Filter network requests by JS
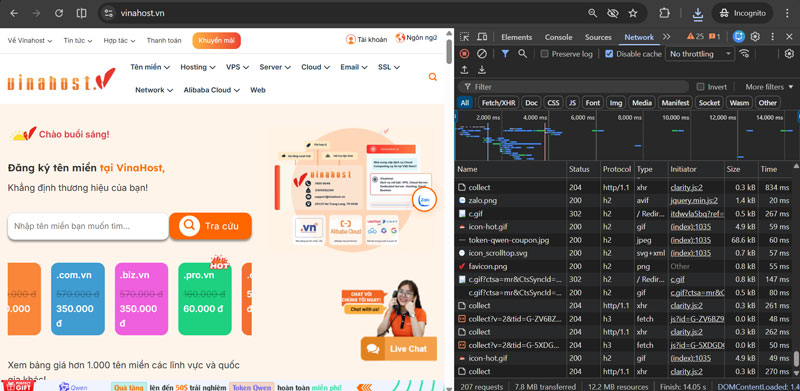This screenshot has width=800, height=391. (x=572, y=103)
